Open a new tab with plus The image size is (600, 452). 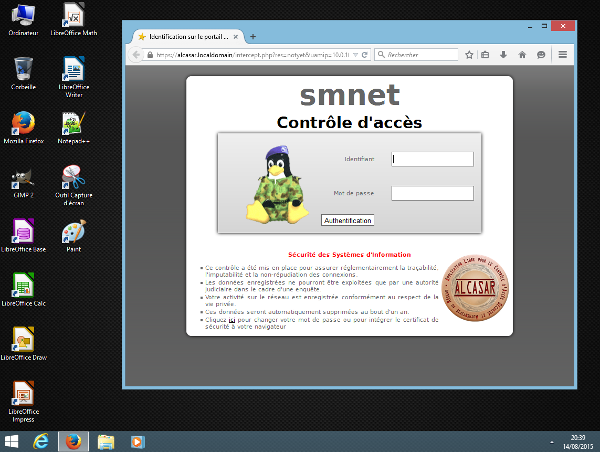coord(253,37)
